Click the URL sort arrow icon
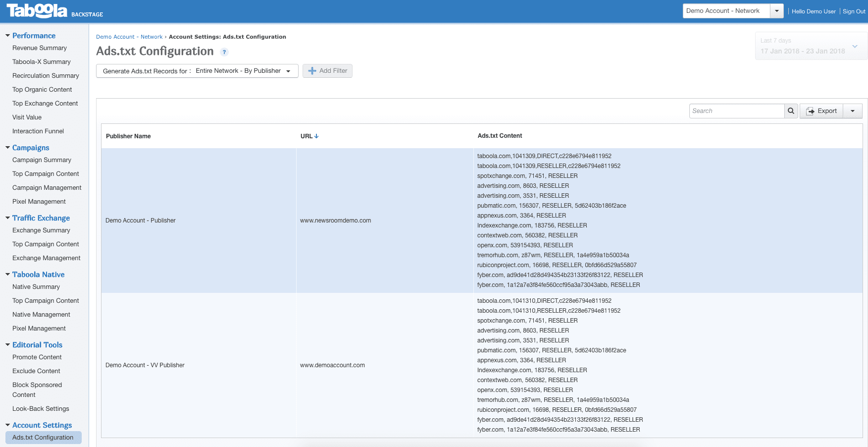Image resolution: width=868 pixels, height=447 pixels. tap(316, 136)
